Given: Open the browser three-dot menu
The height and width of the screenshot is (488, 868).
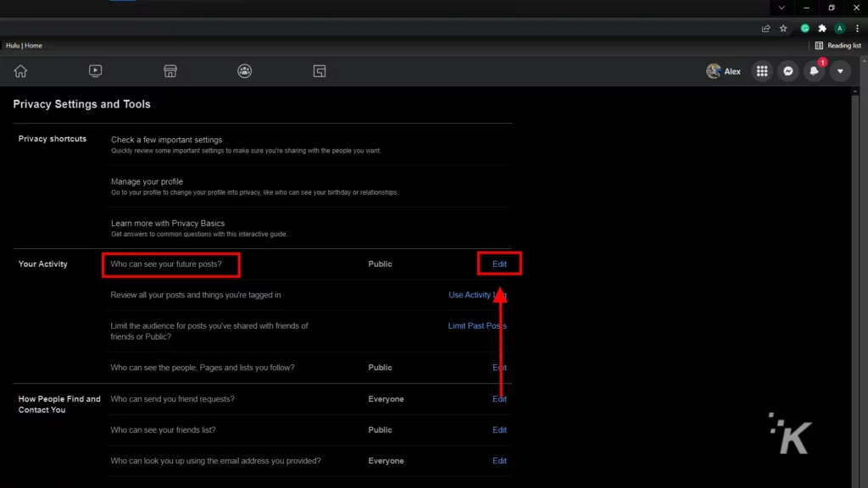Looking at the screenshot, I should [x=858, y=28].
